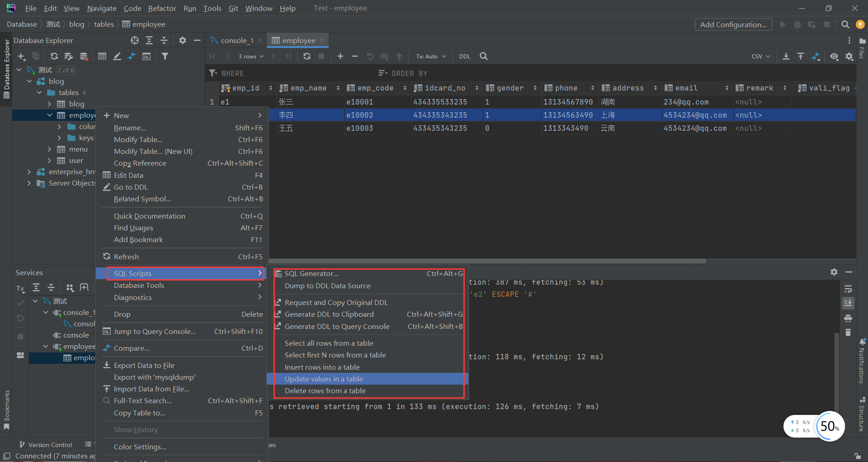This screenshot has width=868, height=462.
Task: Click the locate target icon in Database Explorer header
Action: point(135,40)
